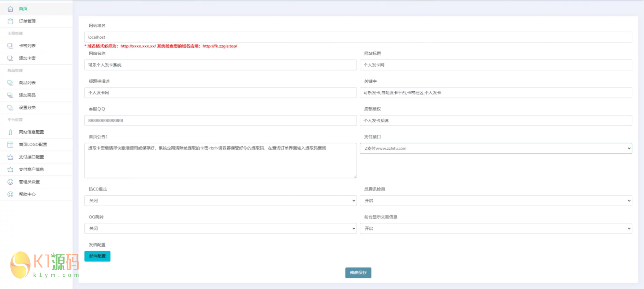Open the 前台显示交易信息 dropdown
Viewport: 644px width, 289px height.
(x=496, y=228)
